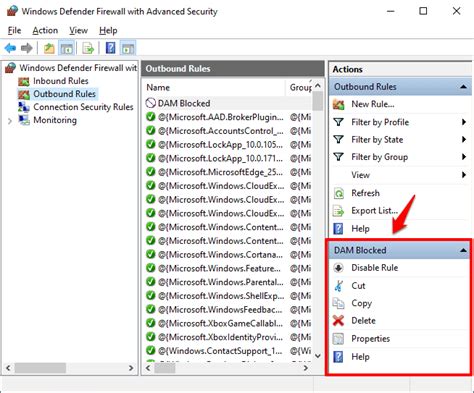Click Refresh action label
The width and height of the screenshot is (474, 393).
pyautogui.click(x=365, y=193)
